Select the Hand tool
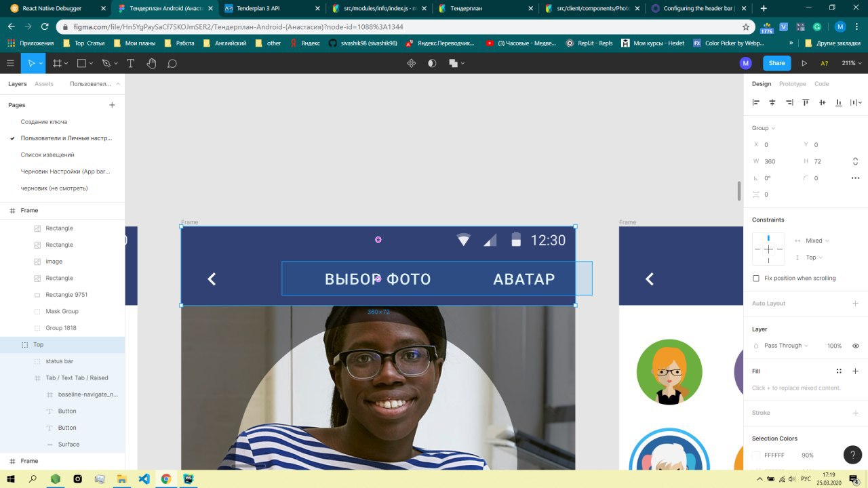 pyautogui.click(x=151, y=63)
